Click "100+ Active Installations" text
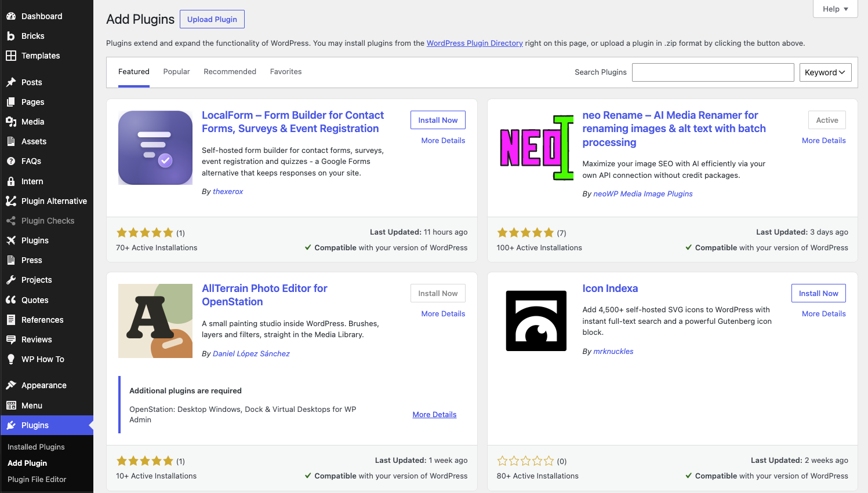Viewport: 868px width, 493px height. tap(539, 248)
